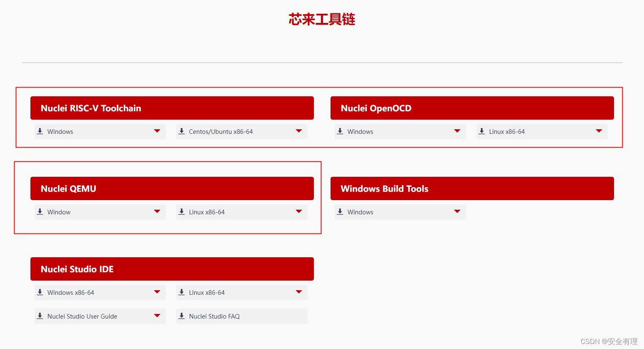The height and width of the screenshot is (349, 644).
Task: Open the Nuclei Studio FAQ link
Action: [242, 316]
